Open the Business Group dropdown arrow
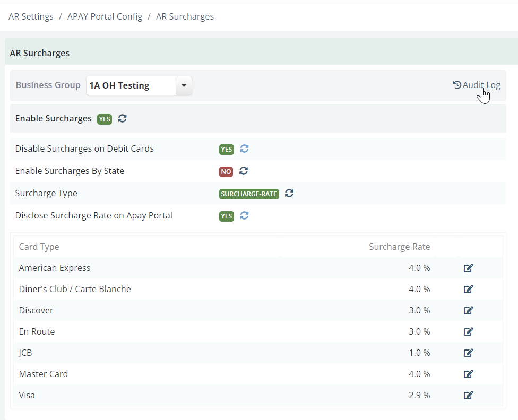The width and height of the screenshot is (518, 420). tap(184, 85)
